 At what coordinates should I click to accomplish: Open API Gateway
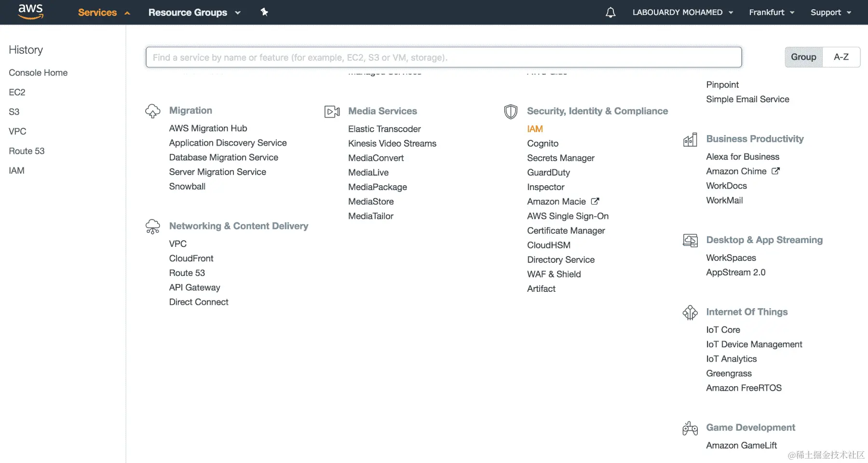point(194,287)
